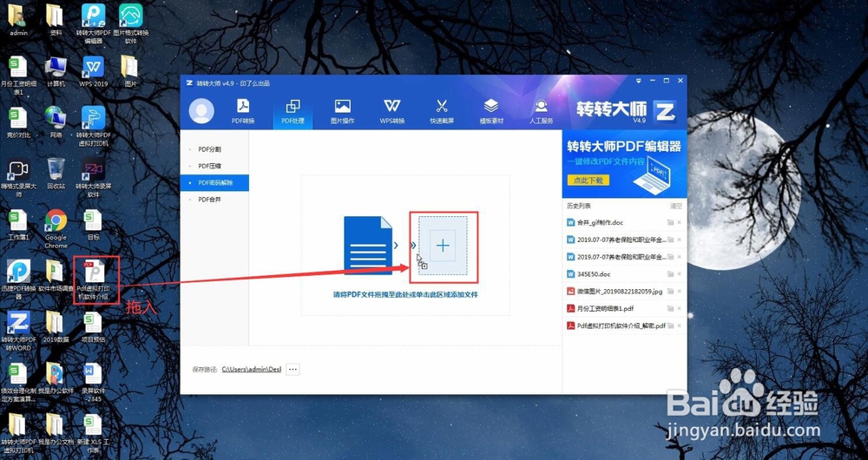Select the Pdf虚拟打印机软件介绍 PDF file

coord(93,279)
